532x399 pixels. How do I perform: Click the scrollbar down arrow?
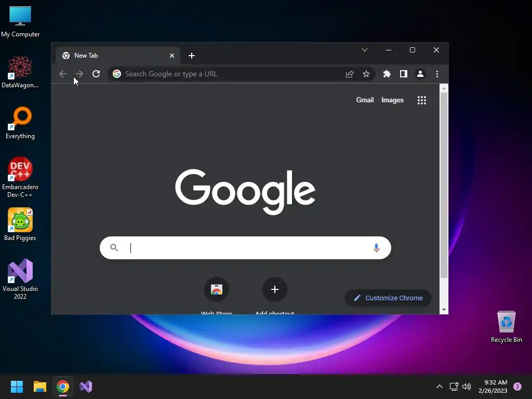coord(444,310)
